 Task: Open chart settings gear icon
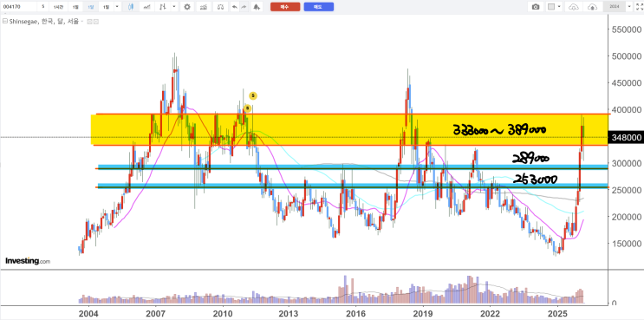[x=187, y=7]
